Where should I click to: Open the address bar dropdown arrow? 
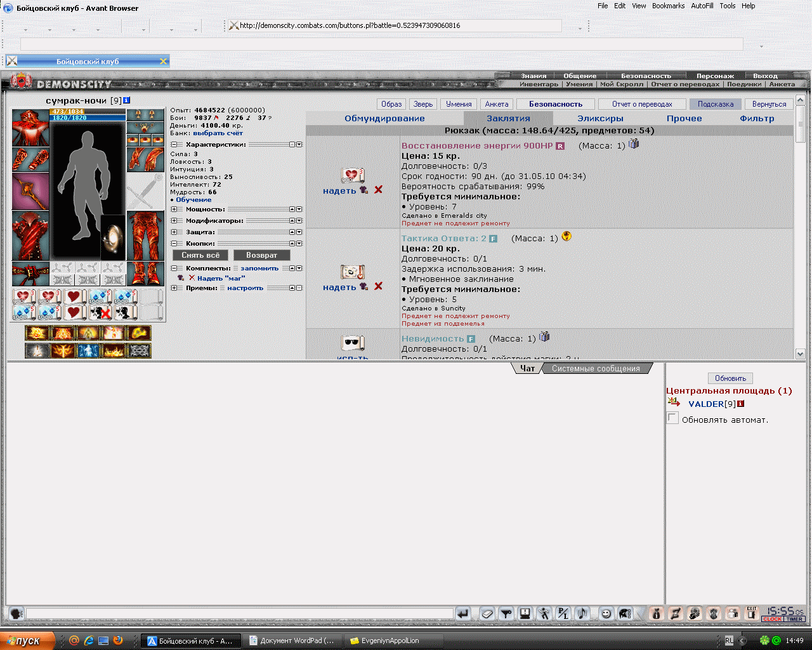(580, 29)
